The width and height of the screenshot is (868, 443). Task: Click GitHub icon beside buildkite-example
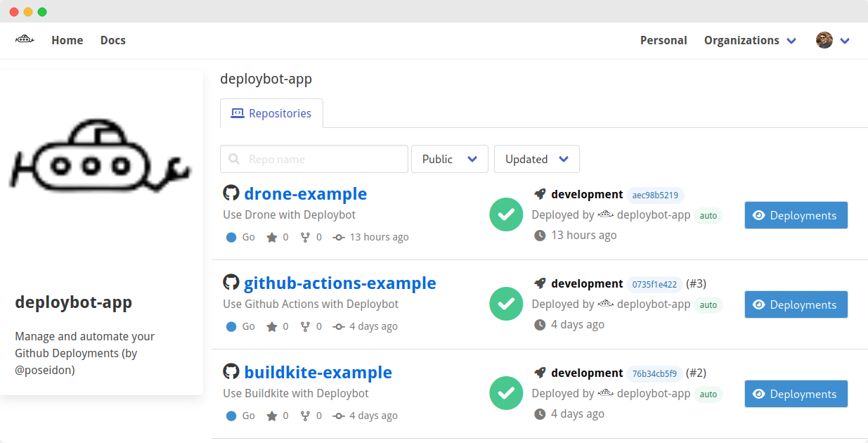point(231,371)
